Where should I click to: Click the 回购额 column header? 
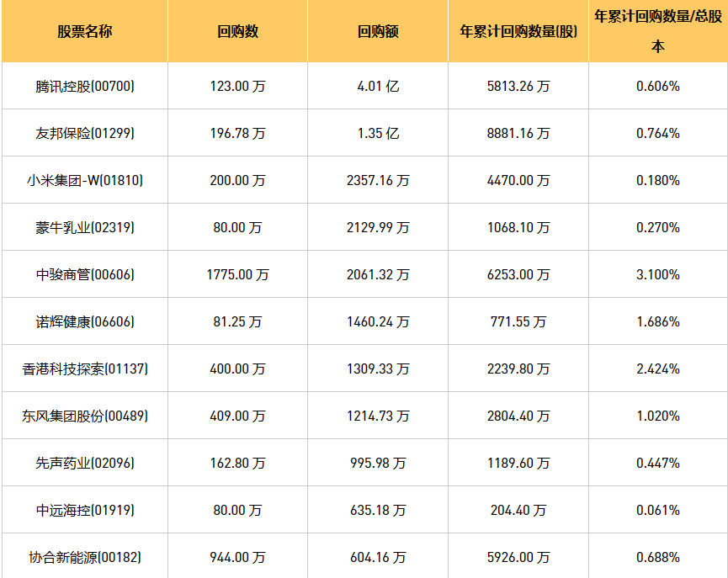coord(378,31)
